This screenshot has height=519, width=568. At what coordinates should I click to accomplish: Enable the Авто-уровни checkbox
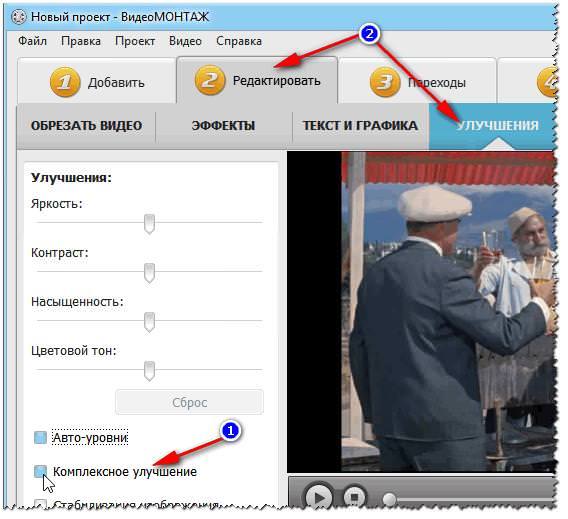[40, 437]
